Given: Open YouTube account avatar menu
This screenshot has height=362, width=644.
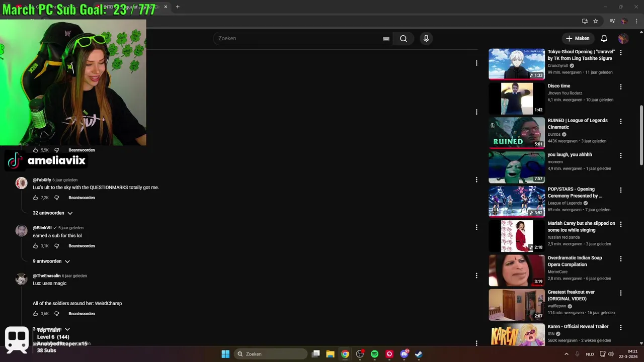Looking at the screenshot, I should tap(623, 39).
